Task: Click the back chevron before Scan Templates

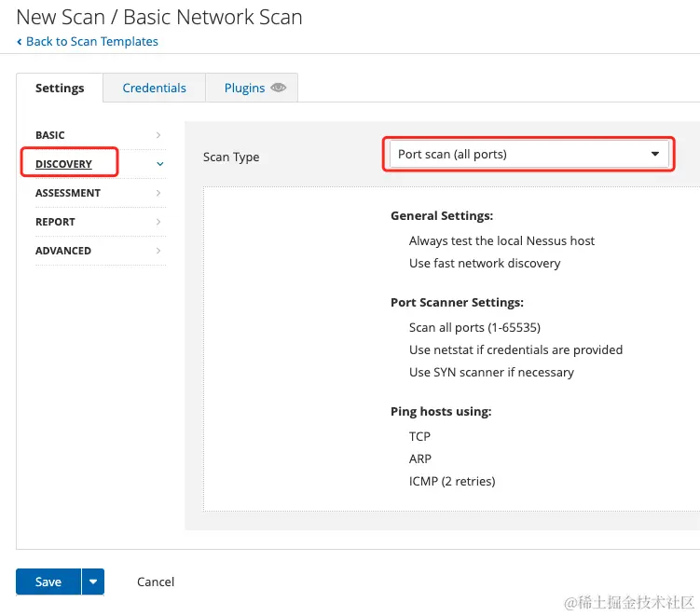Action: 20,42
